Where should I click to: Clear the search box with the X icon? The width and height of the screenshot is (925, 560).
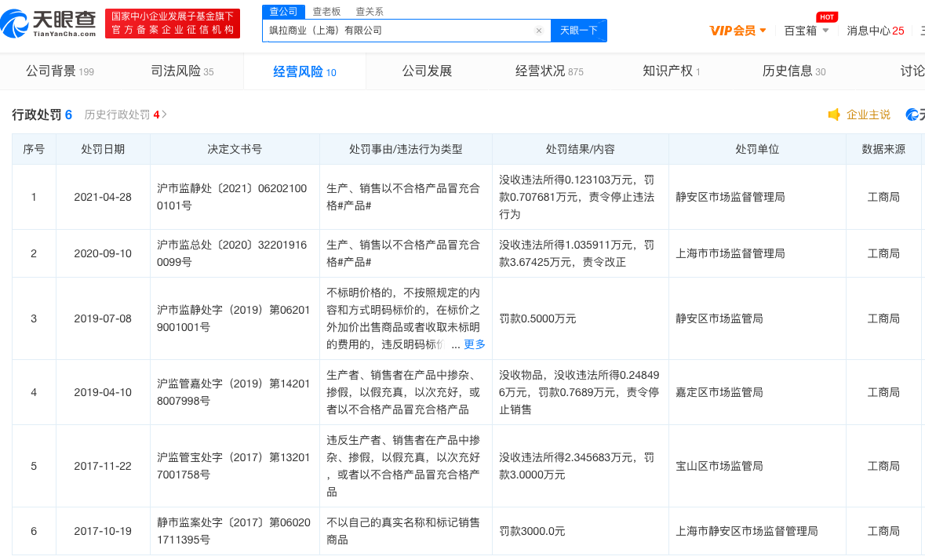[538, 31]
